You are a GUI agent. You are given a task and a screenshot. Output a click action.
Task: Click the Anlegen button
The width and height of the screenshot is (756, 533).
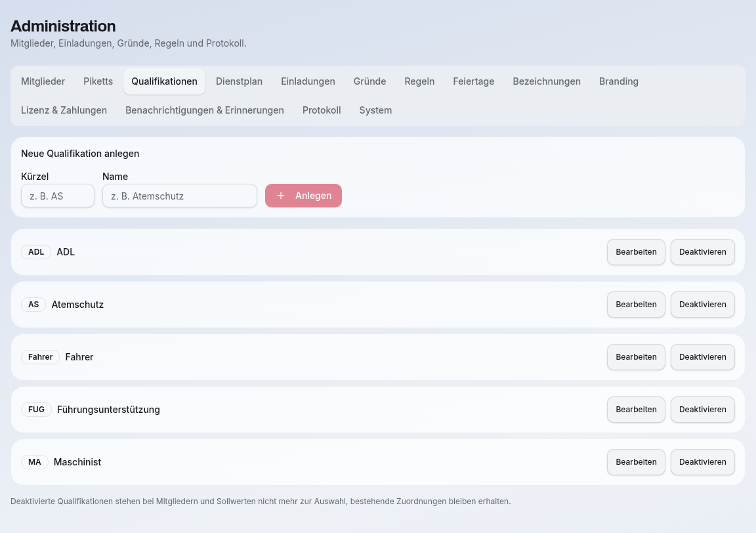(303, 196)
